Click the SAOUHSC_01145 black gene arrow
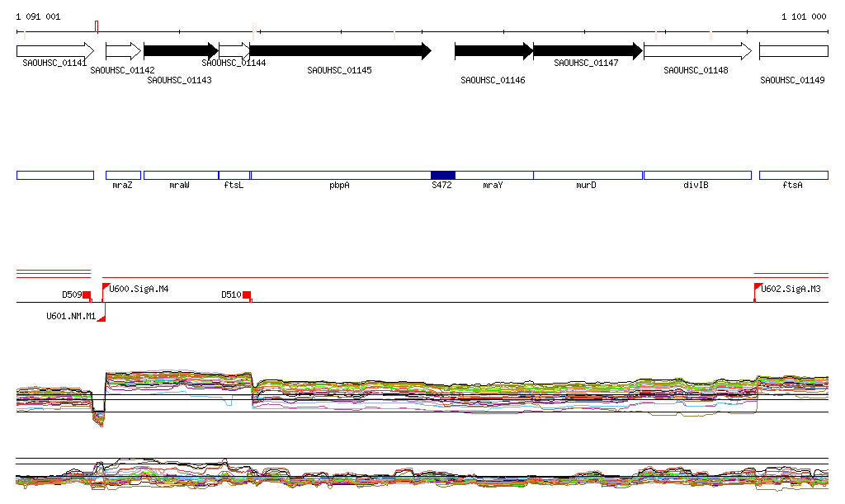The height and width of the screenshot is (504, 845). click(x=340, y=51)
